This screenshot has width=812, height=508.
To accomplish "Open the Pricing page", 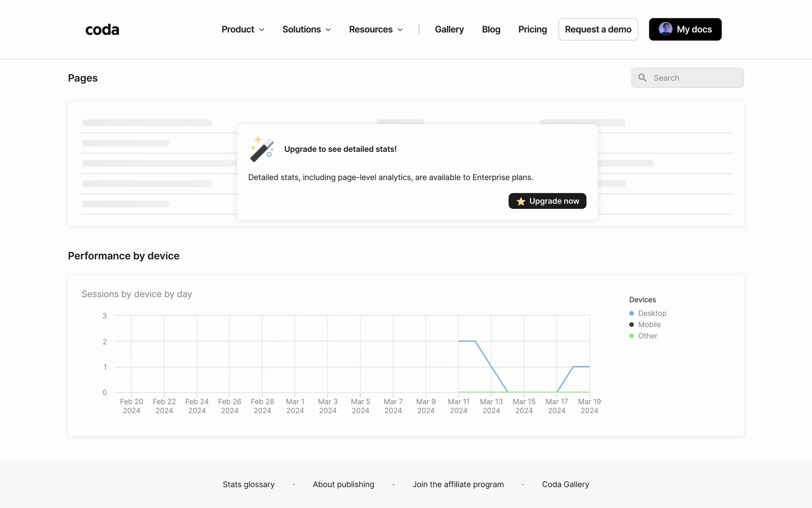I will pos(532,29).
